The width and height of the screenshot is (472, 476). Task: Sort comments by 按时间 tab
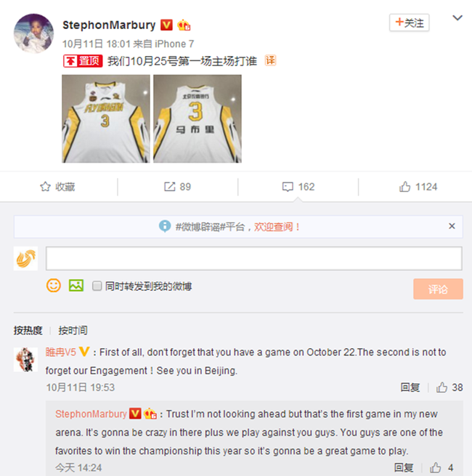pos(73,330)
